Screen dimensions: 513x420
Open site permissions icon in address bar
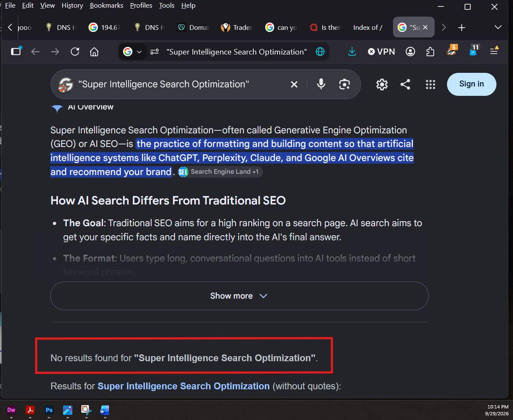(x=155, y=52)
